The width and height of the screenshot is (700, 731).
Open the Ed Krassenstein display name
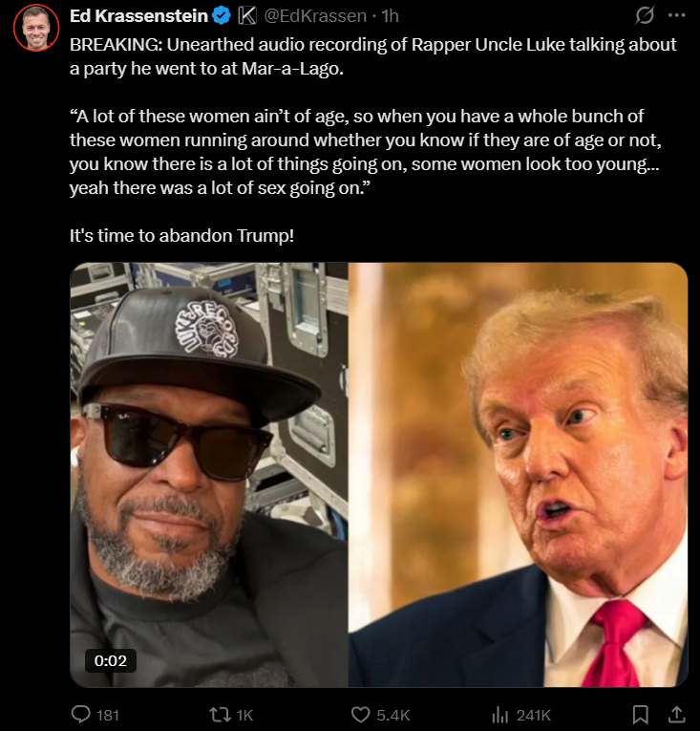point(138,16)
